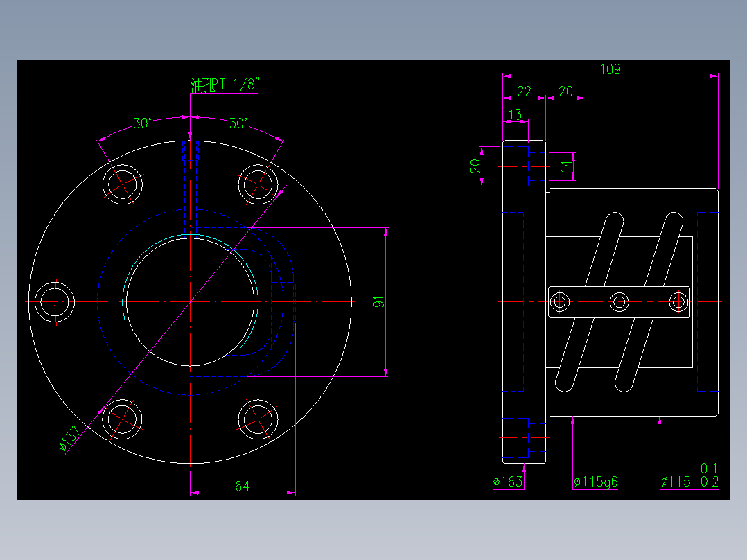
Task: Click the 64 horizontal dimension
Action: click(x=242, y=486)
